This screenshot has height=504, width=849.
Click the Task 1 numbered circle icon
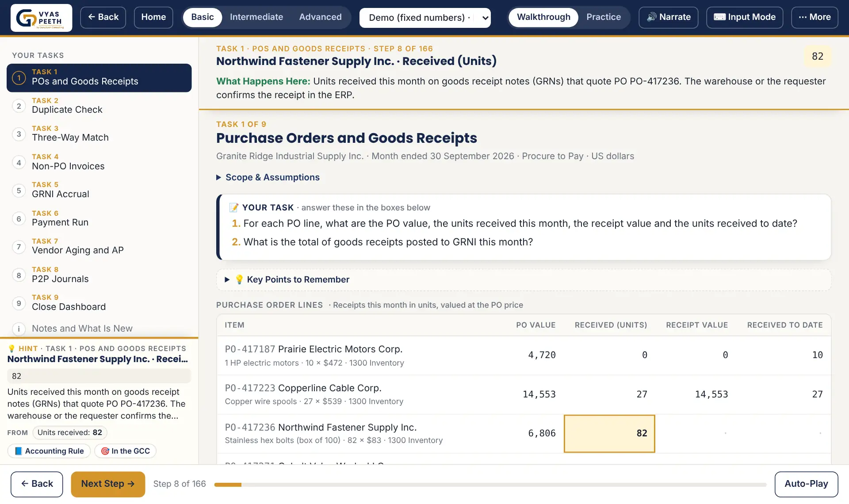(x=19, y=78)
